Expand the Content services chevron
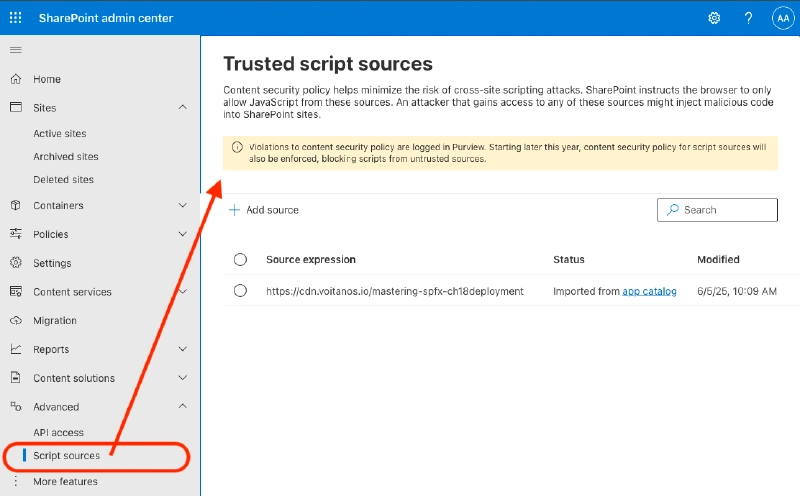The width and height of the screenshot is (800, 496). coord(183,291)
